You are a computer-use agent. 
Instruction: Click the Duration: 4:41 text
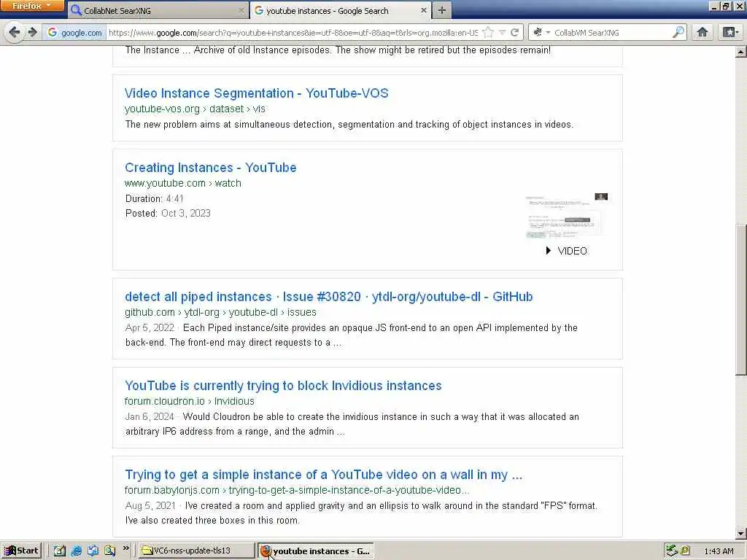[155, 198]
